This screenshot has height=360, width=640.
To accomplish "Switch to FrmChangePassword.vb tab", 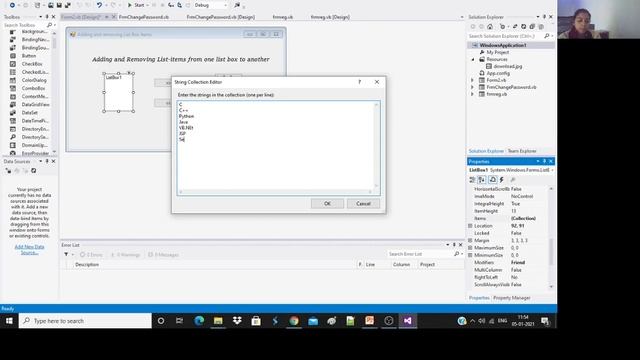I will click(x=144, y=17).
